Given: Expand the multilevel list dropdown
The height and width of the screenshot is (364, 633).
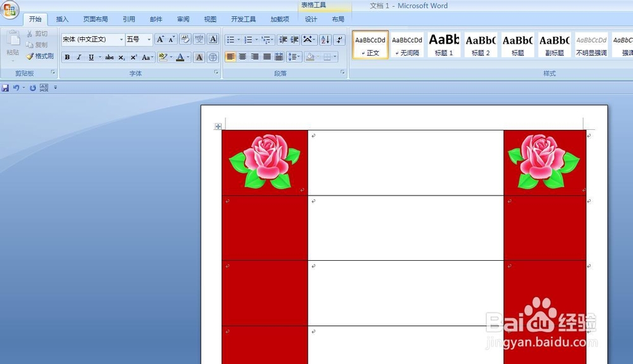Looking at the screenshot, I should pyautogui.click(x=273, y=39).
